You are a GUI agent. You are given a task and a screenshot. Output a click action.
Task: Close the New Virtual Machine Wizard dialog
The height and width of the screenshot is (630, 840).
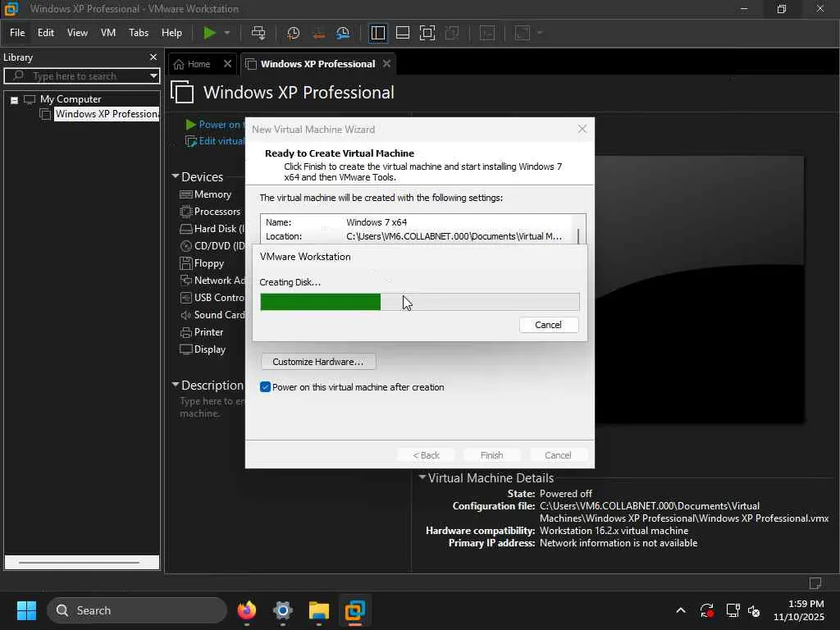[x=582, y=129]
